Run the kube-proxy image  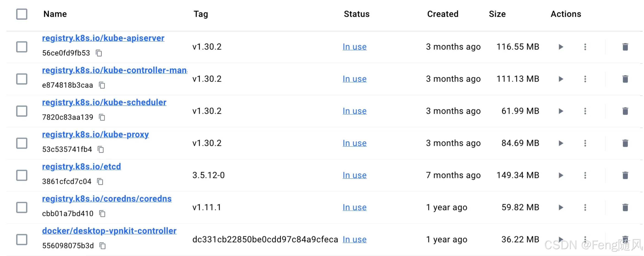point(561,143)
